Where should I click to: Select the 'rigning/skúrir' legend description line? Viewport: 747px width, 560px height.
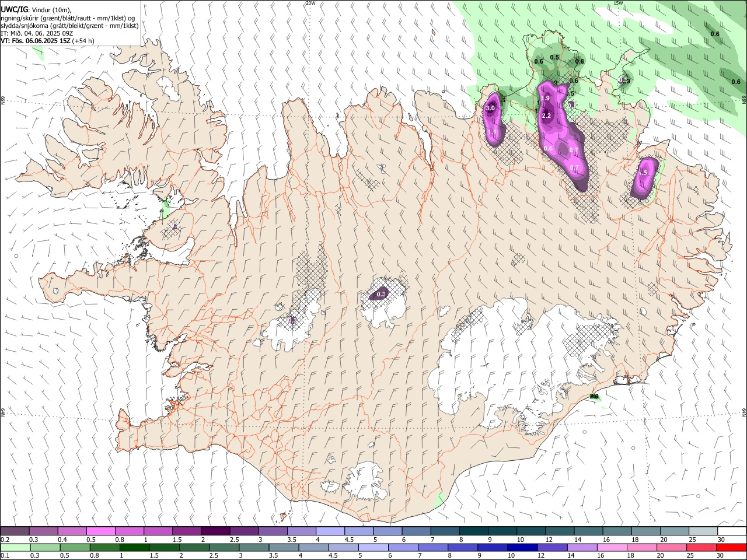click(67, 17)
